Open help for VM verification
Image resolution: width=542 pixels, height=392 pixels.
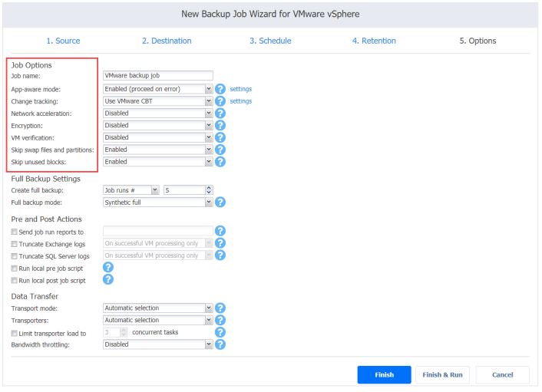[220, 137]
